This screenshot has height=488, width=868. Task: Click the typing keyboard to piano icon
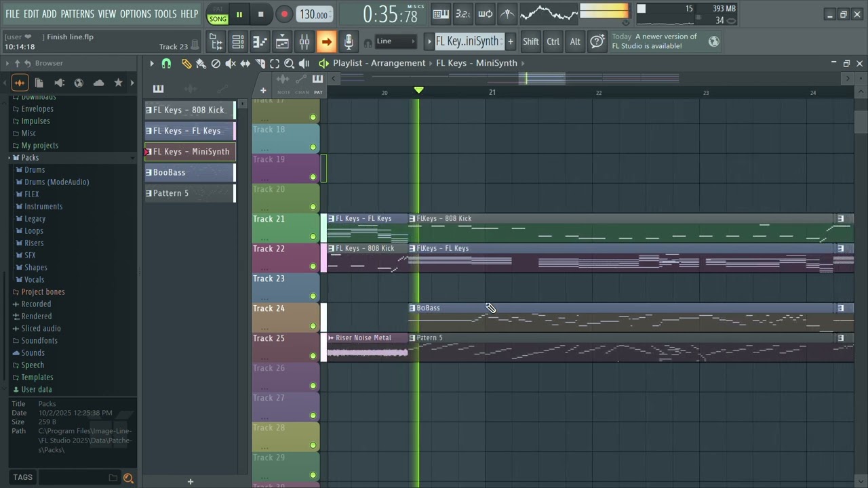(x=441, y=14)
